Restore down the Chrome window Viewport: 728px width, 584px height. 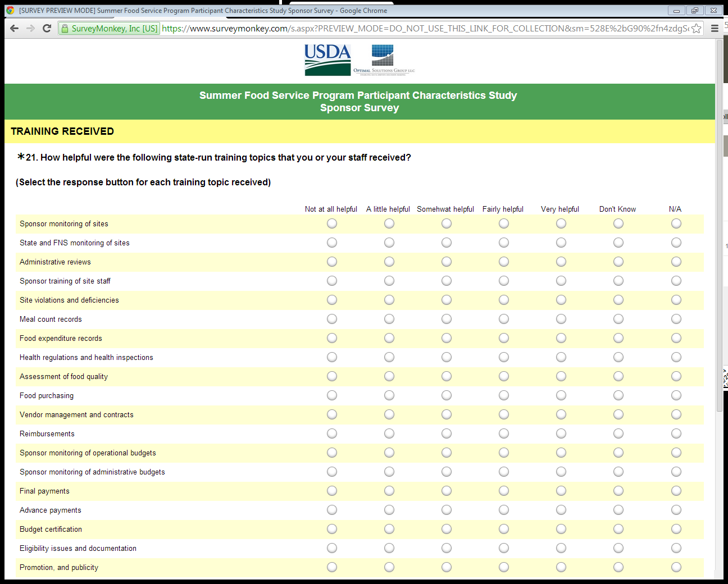695,11
